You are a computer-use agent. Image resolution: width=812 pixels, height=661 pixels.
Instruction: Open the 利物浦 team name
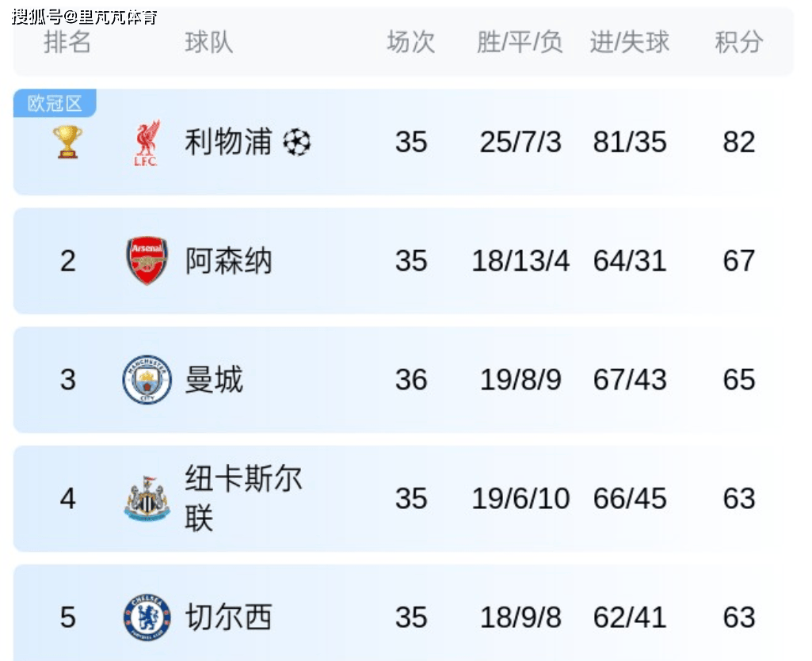coord(228,142)
